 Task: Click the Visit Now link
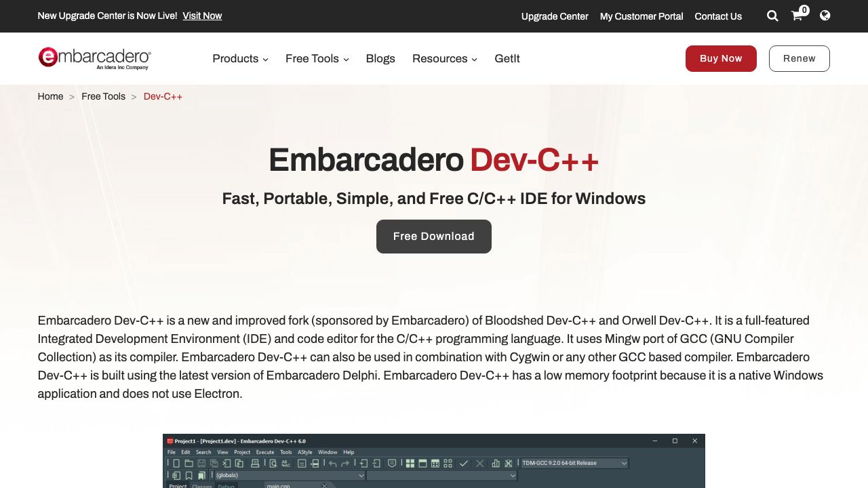(202, 16)
